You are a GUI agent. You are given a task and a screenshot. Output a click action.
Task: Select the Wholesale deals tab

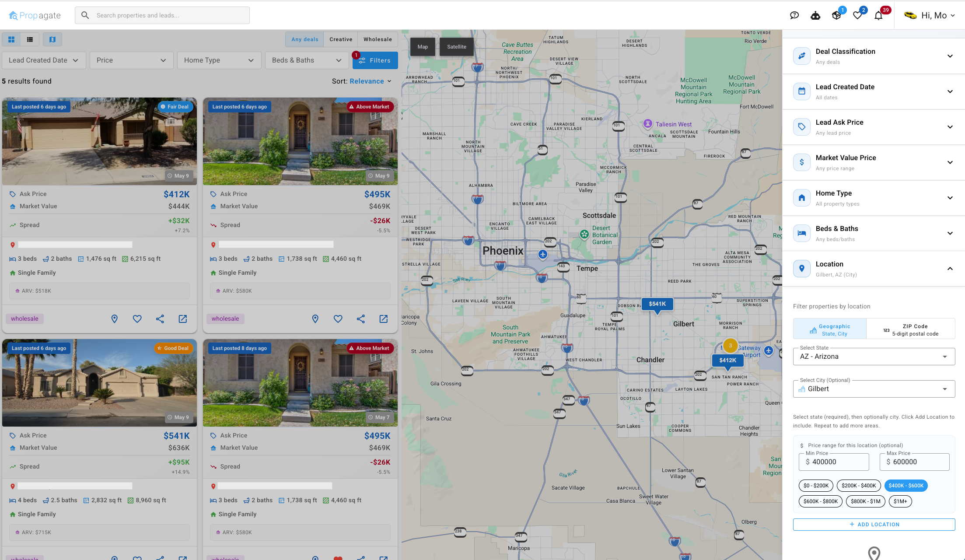(x=377, y=39)
